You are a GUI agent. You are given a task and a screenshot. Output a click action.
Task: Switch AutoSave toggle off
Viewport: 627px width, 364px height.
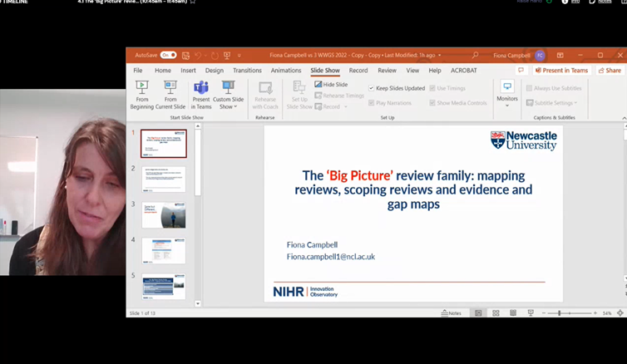(168, 55)
